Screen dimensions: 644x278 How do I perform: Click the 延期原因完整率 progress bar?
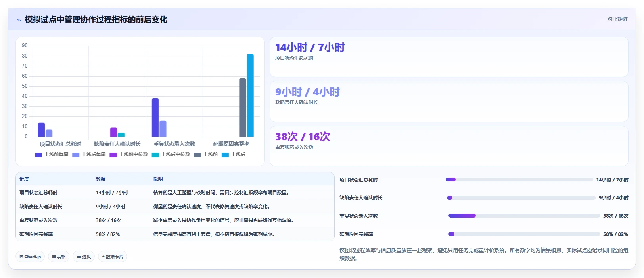pos(524,234)
